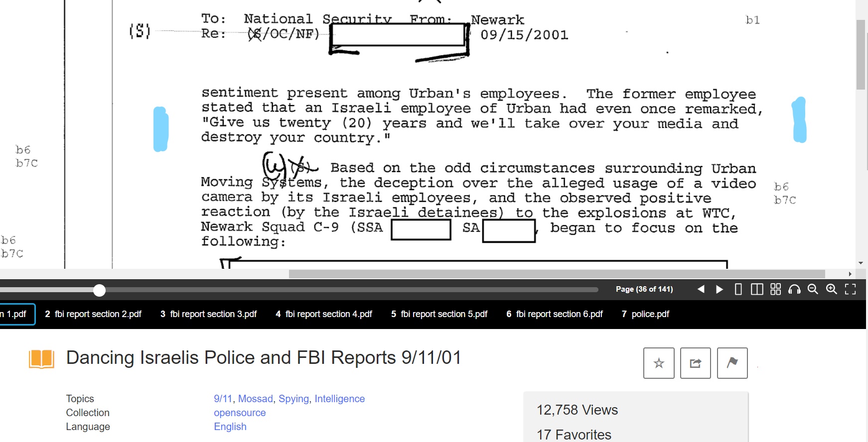Flip to the next page arrow
Screen dimensions: 868x442
tap(720, 289)
